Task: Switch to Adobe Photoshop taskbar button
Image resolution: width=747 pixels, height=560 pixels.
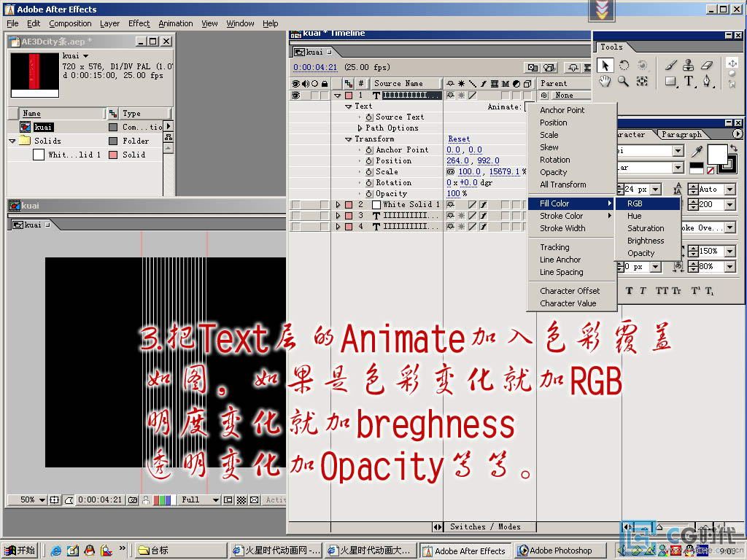Action: coord(561,551)
